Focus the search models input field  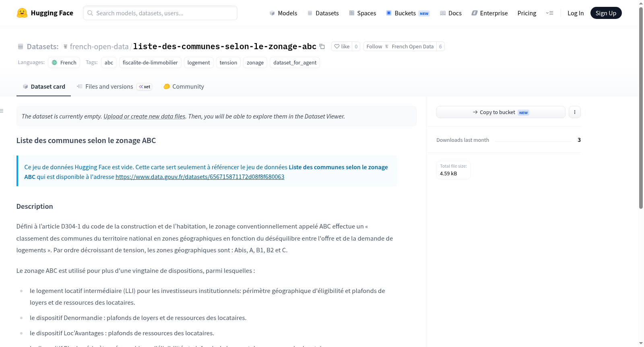160,13
